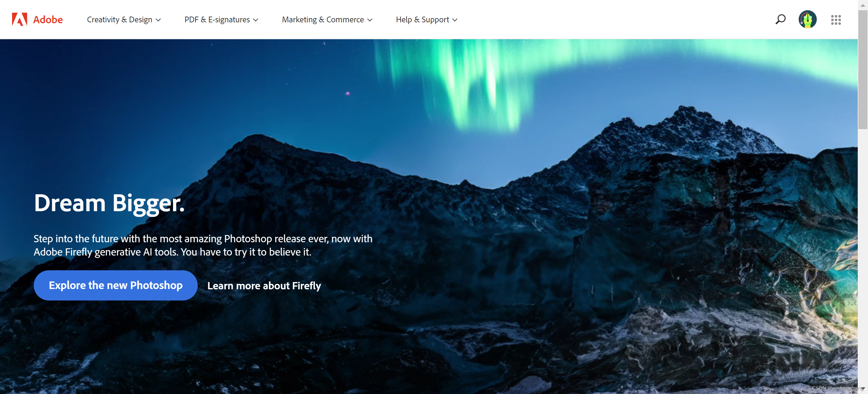Screen dimensions: 868x394
Task: Open the Marketing & Commerce menu
Action: point(327,20)
